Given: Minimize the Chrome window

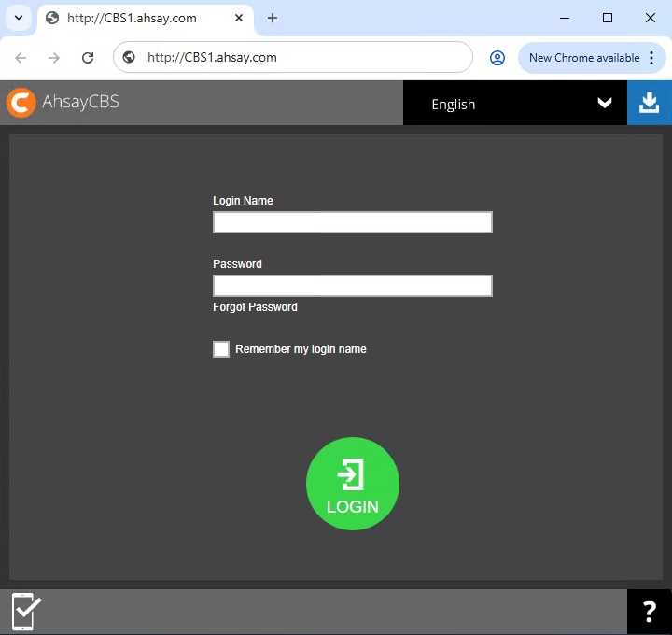Looking at the screenshot, I should [x=565, y=18].
